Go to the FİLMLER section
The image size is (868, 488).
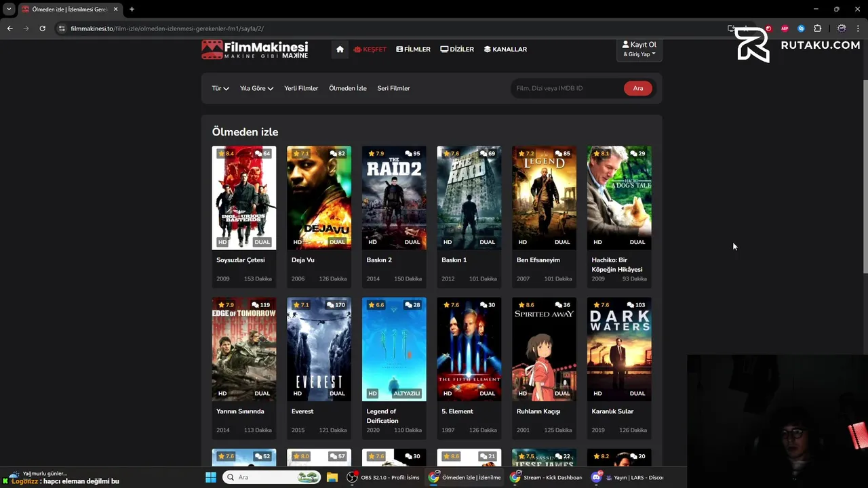(x=414, y=49)
